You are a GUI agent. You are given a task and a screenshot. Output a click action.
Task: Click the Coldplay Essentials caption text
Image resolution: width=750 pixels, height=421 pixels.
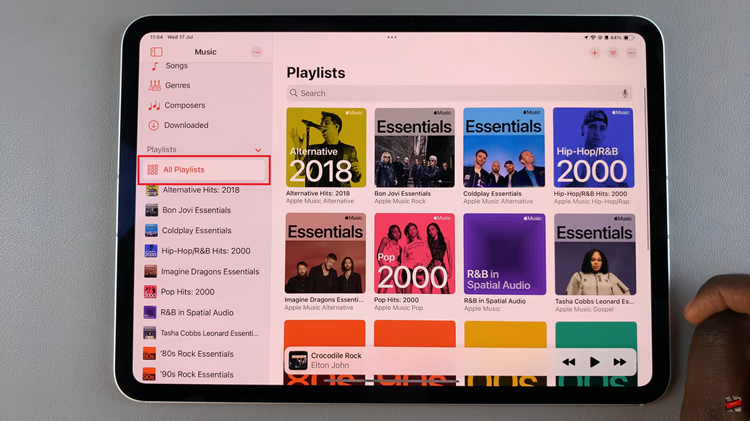[492, 194]
